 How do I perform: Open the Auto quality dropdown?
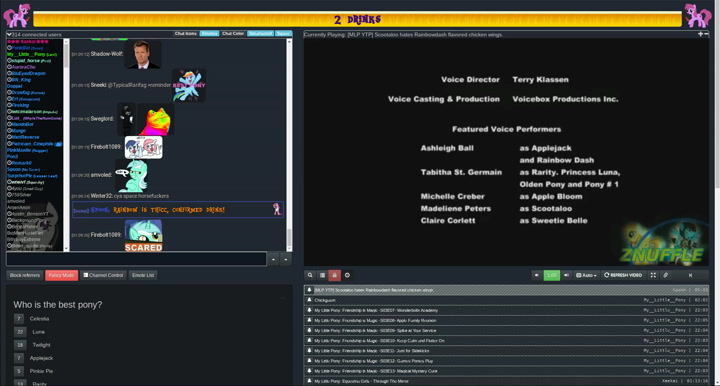(586, 275)
